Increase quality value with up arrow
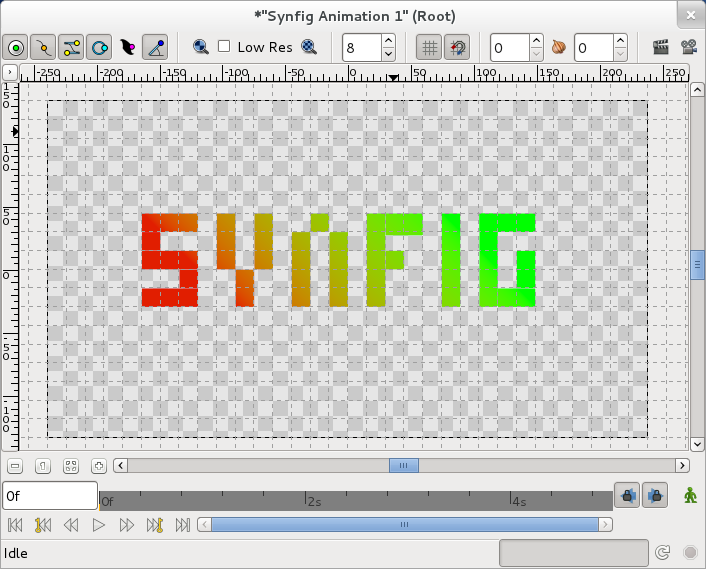706x569 pixels. pyautogui.click(x=388, y=41)
